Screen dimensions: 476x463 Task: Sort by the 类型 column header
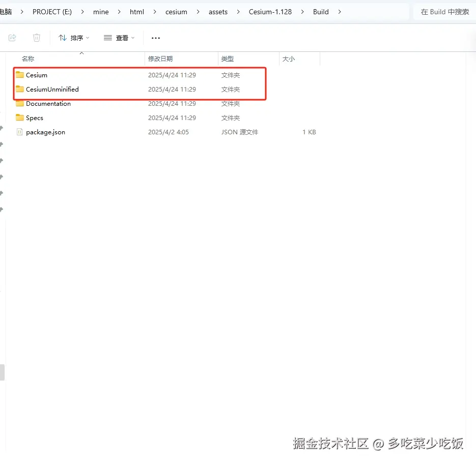tap(228, 59)
